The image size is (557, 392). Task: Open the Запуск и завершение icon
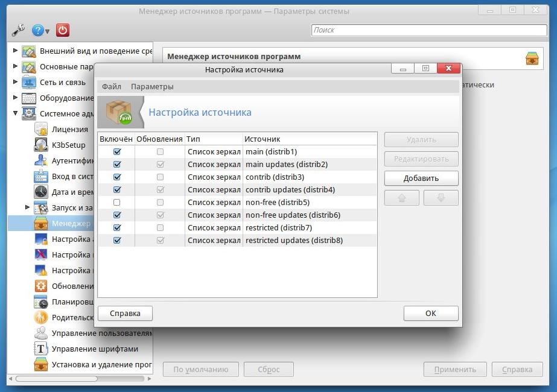(41, 207)
